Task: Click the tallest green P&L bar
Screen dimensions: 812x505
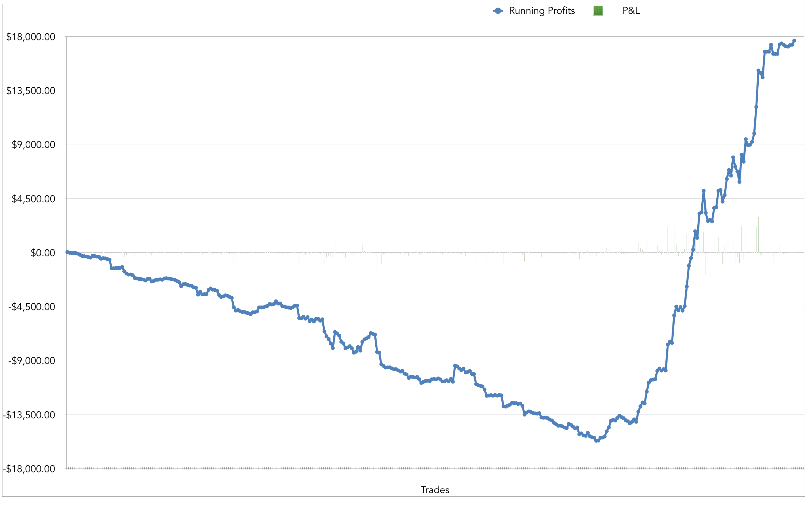Action: pos(759,234)
